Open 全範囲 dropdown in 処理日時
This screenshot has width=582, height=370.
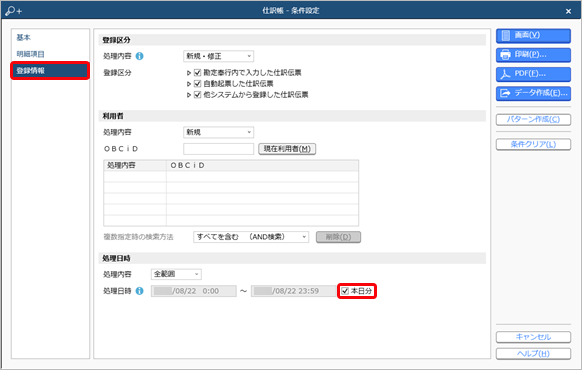176,274
